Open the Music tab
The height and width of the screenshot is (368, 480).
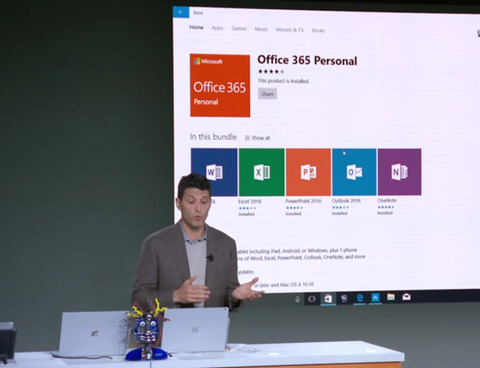[261, 29]
